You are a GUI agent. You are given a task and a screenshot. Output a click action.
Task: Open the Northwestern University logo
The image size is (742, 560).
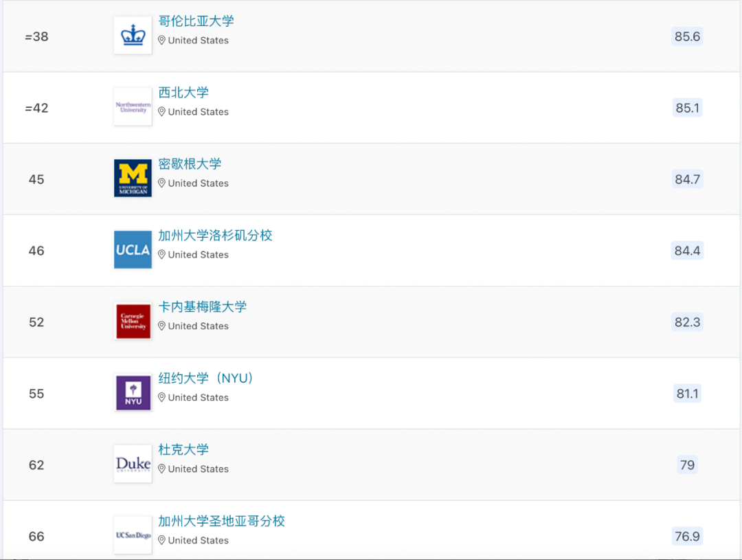[133, 107]
